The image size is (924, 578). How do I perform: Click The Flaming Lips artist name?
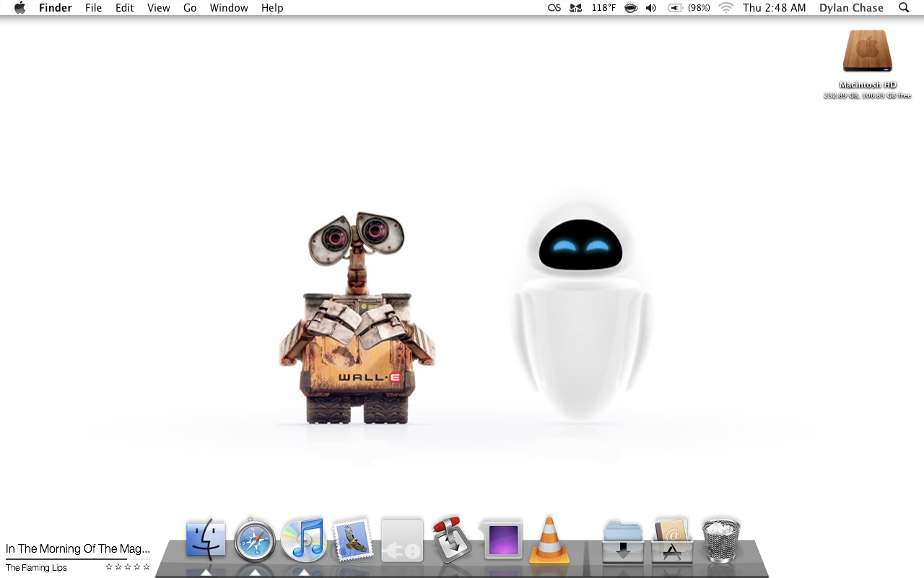(36, 568)
